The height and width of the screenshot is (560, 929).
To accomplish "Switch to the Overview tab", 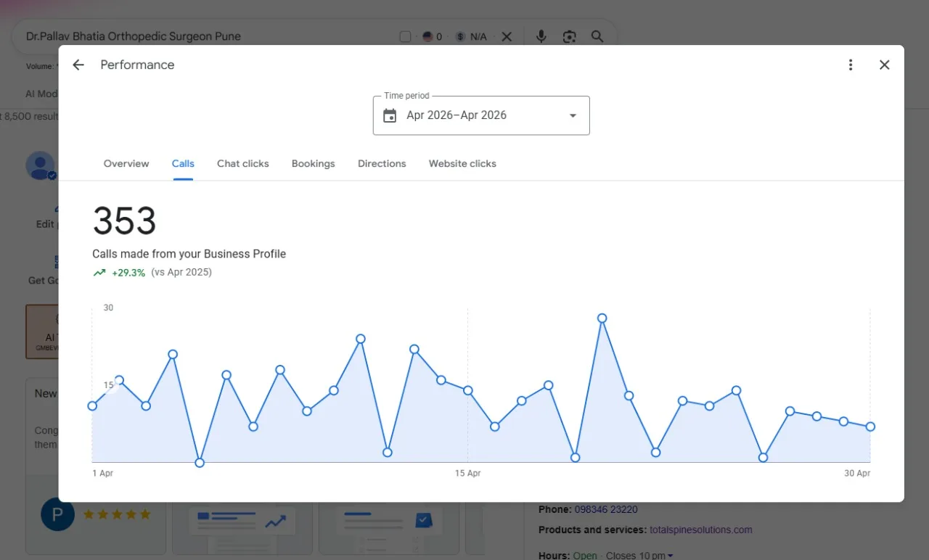I will pyautogui.click(x=126, y=163).
